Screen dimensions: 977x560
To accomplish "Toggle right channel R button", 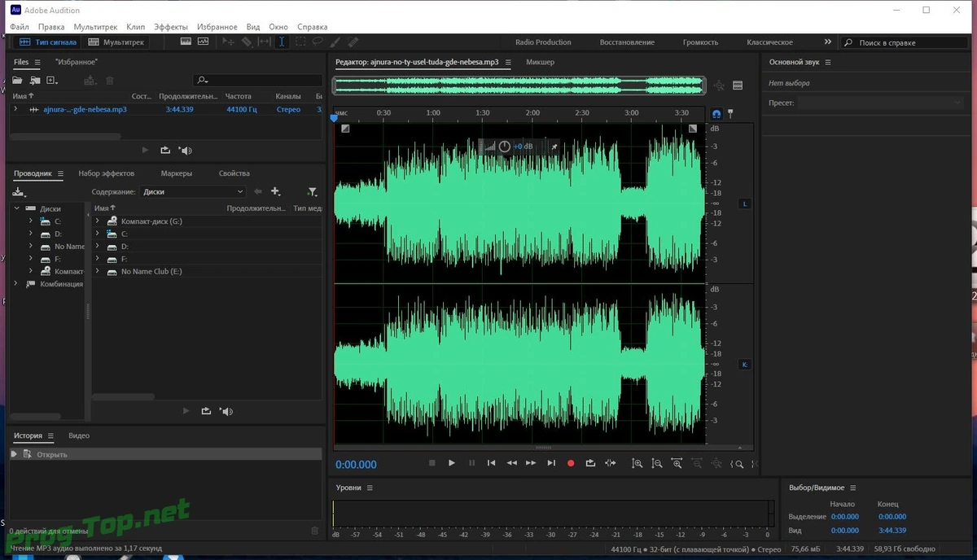I will tap(744, 365).
